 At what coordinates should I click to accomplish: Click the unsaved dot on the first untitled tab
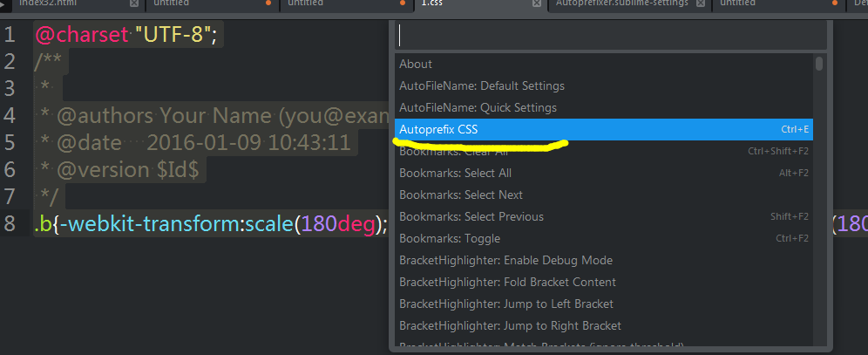268,3
